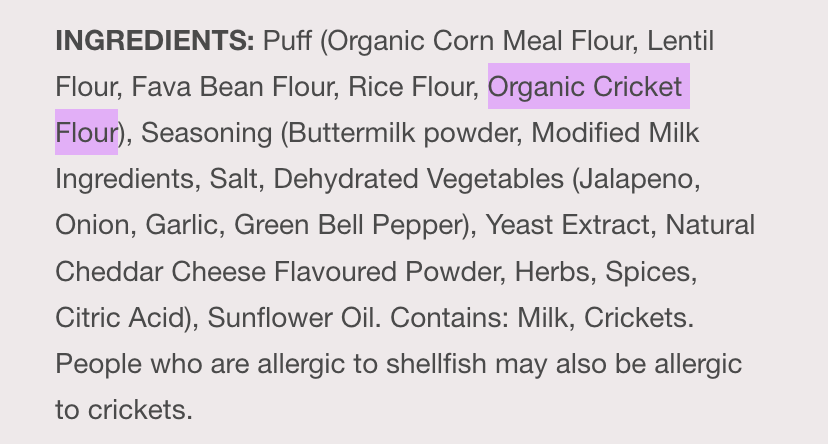Click the word 'Seasoning'
Viewport: 828px width, 444px height.
click(x=206, y=133)
